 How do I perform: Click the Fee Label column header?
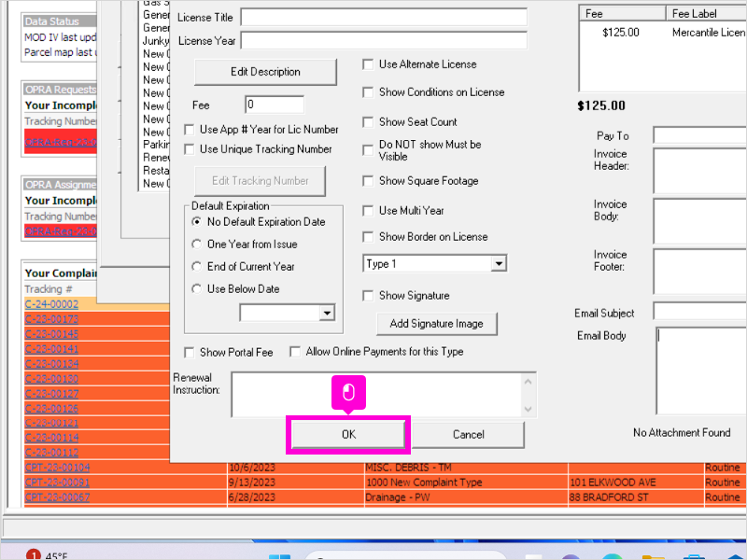coord(707,14)
